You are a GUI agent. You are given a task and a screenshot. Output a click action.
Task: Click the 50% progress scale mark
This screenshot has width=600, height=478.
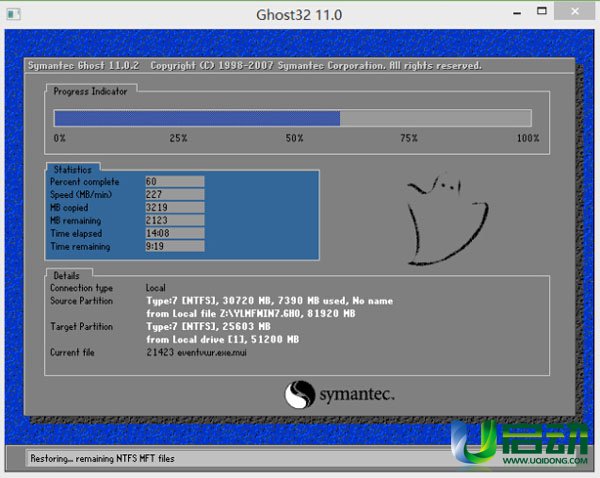(294, 138)
